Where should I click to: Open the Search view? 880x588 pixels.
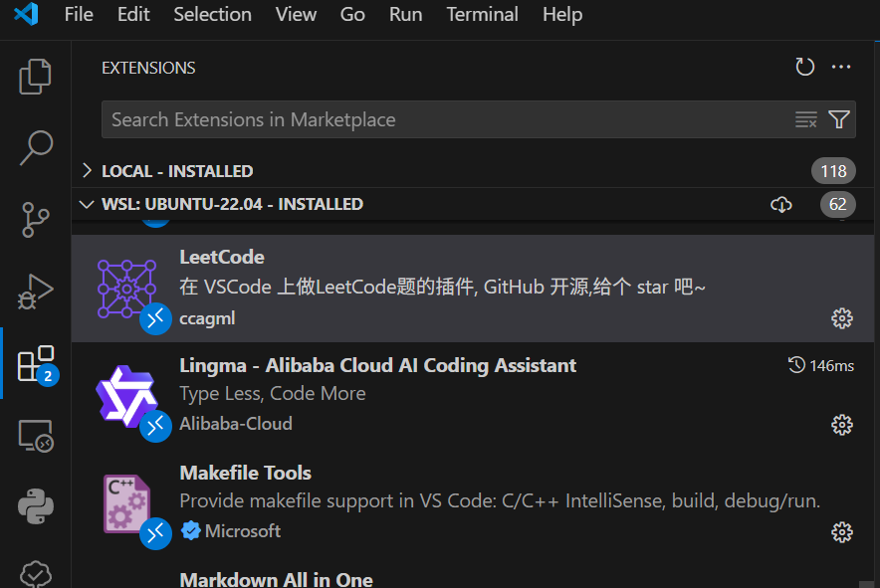[36, 147]
